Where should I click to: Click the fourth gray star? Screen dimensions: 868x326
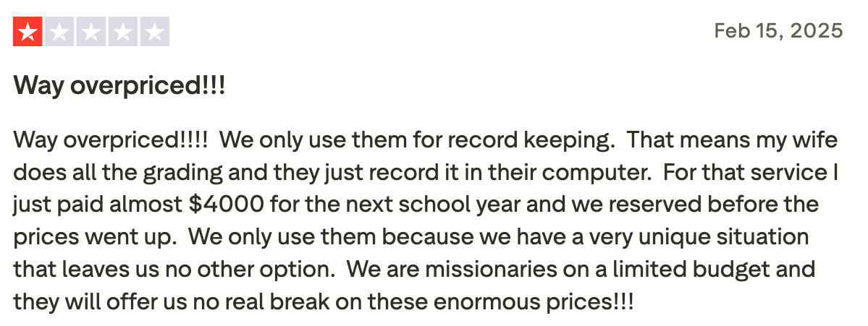click(x=122, y=33)
